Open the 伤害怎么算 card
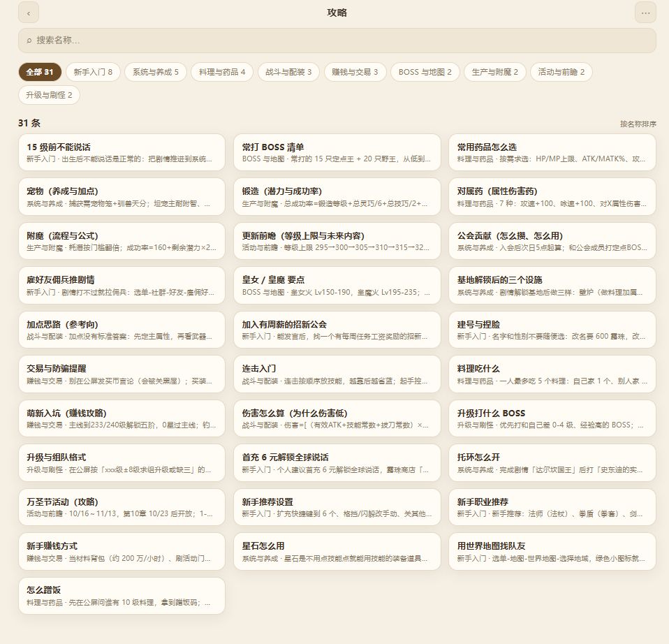This screenshot has height=644, width=669. pyautogui.click(x=337, y=418)
